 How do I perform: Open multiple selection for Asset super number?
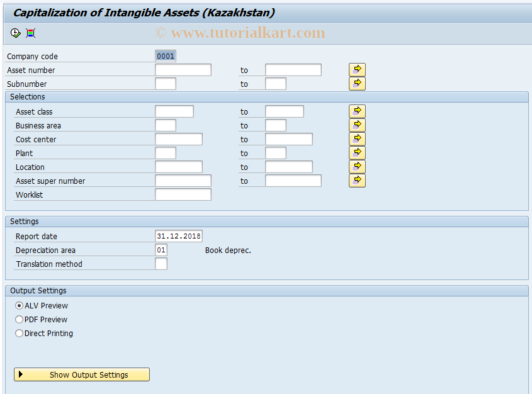tap(357, 181)
